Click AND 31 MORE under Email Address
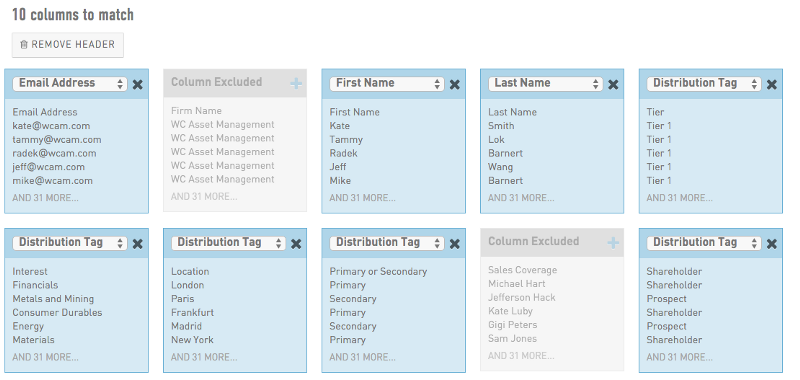The height and width of the screenshot is (380, 800). (x=45, y=198)
